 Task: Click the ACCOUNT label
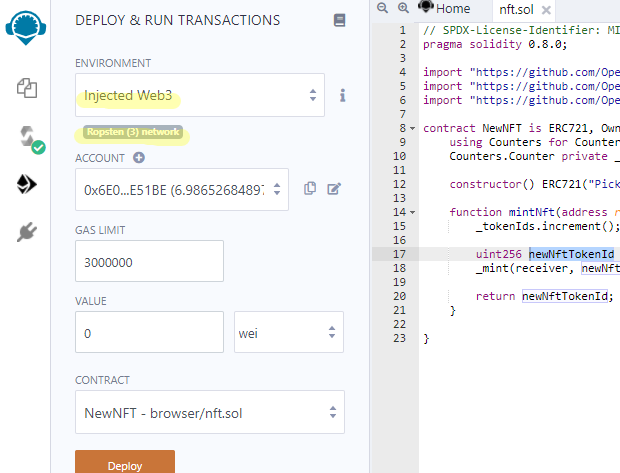click(x=100, y=158)
